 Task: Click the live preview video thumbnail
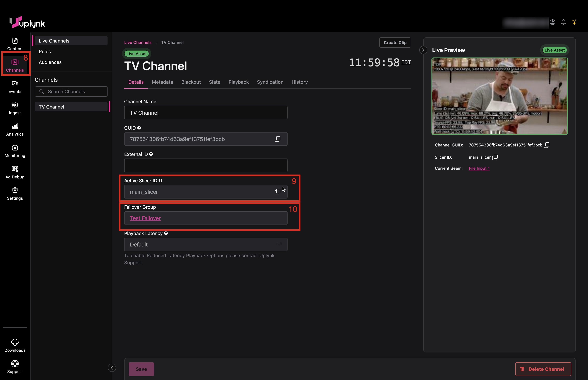[499, 96]
